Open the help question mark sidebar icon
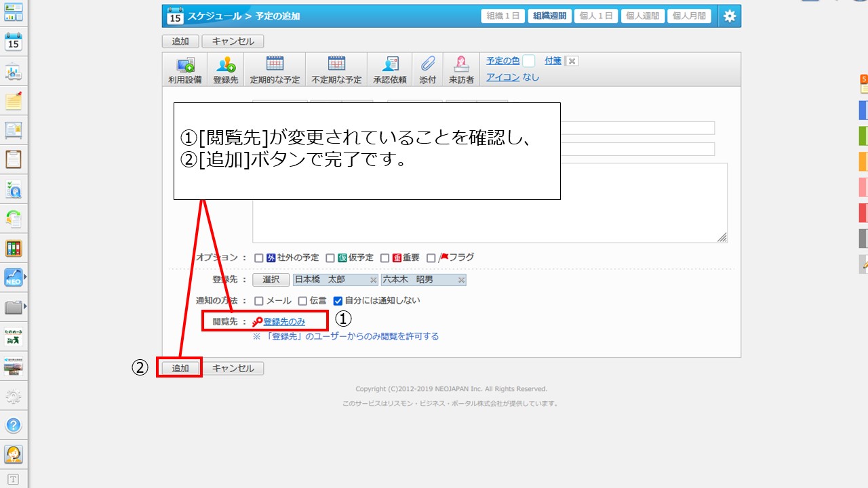Screen dimensions: 868x488 (14, 425)
